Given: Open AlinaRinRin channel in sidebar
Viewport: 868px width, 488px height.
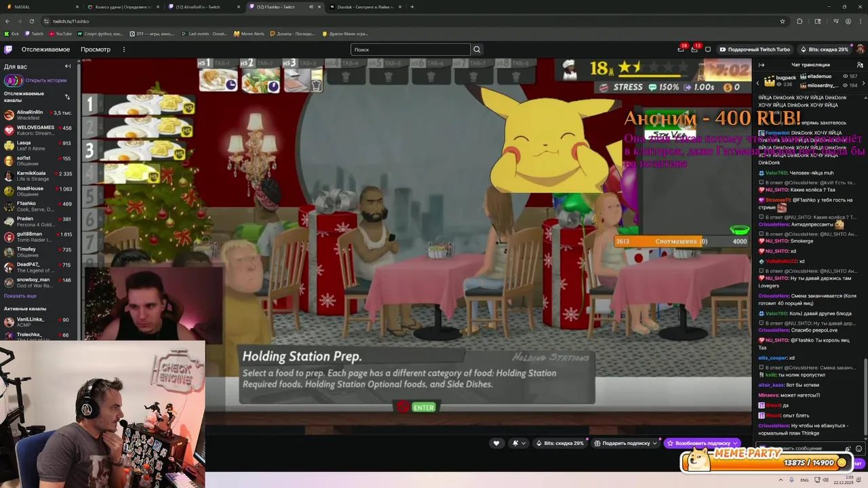Looking at the screenshot, I should (x=40, y=115).
